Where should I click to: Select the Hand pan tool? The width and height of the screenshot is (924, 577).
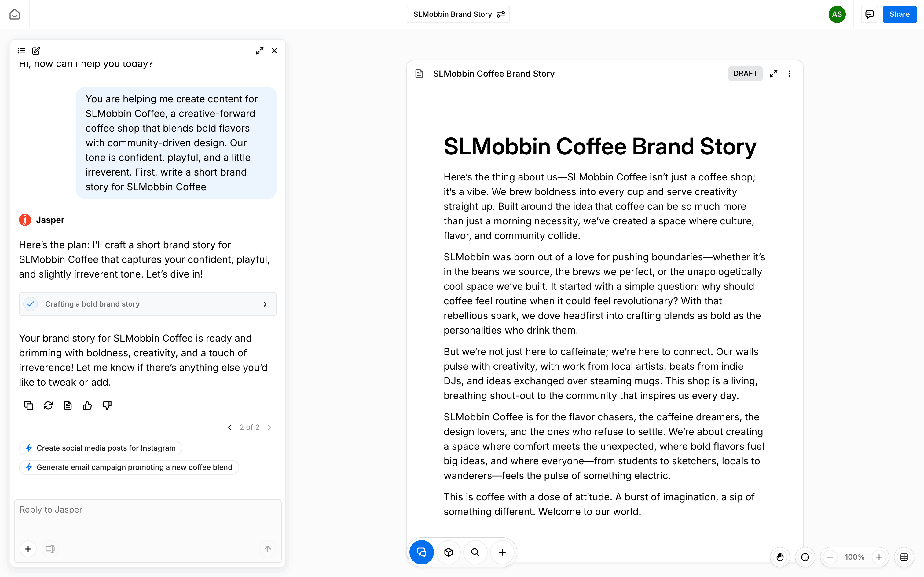point(780,557)
